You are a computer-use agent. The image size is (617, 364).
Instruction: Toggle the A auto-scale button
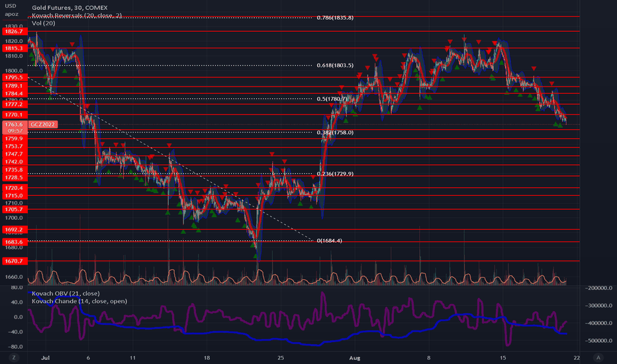click(598, 357)
